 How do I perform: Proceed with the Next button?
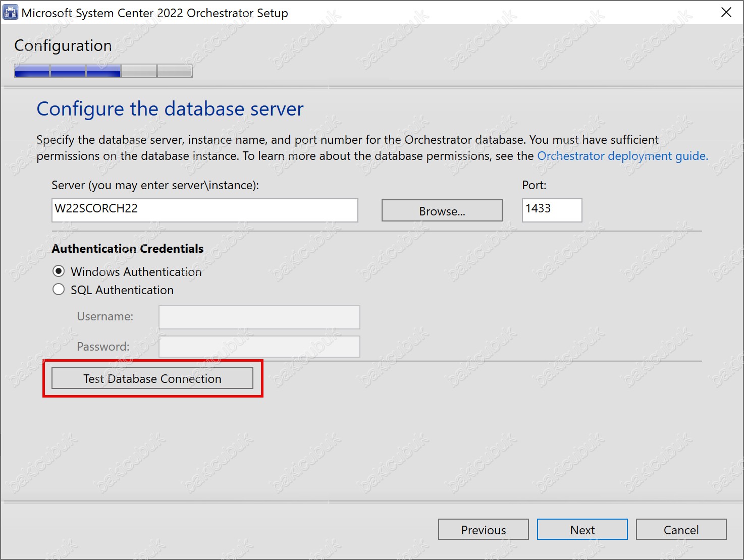[582, 530]
